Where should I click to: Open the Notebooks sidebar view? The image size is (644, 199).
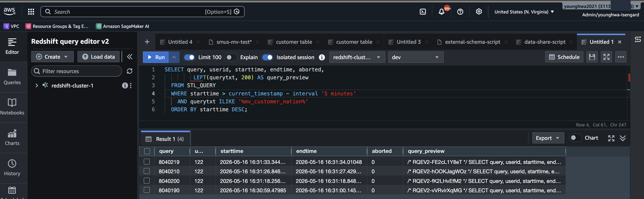tap(12, 107)
